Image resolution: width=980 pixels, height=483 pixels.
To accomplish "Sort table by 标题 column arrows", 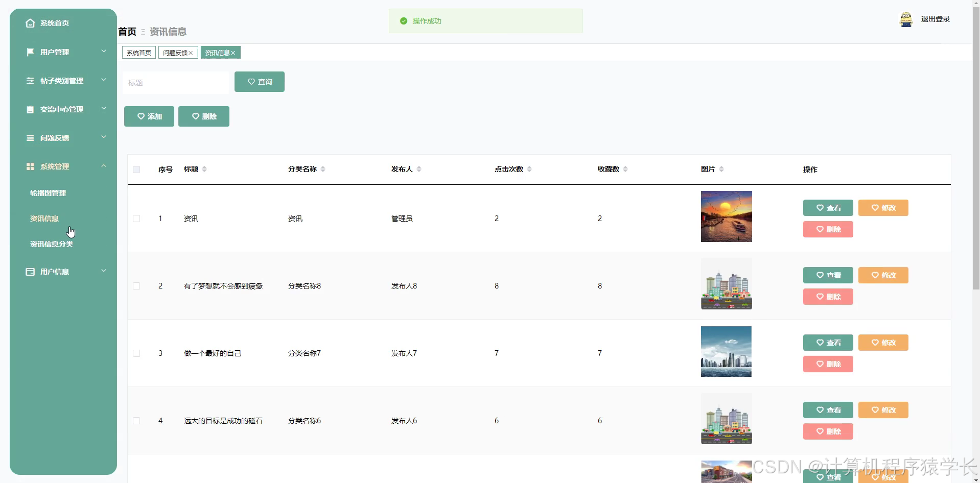I will pos(204,169).
